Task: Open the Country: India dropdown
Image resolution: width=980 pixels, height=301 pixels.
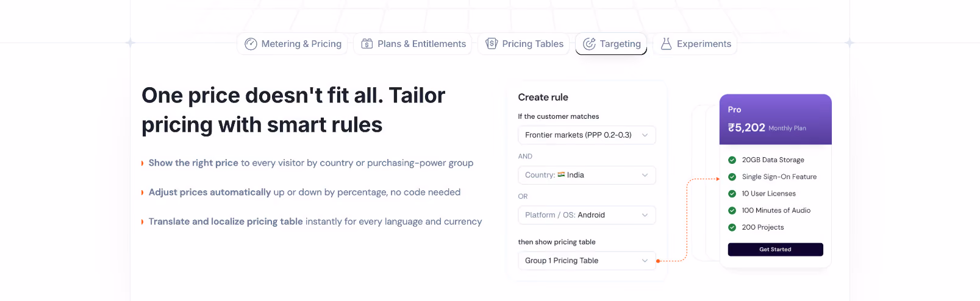Action: click(587, 175)
